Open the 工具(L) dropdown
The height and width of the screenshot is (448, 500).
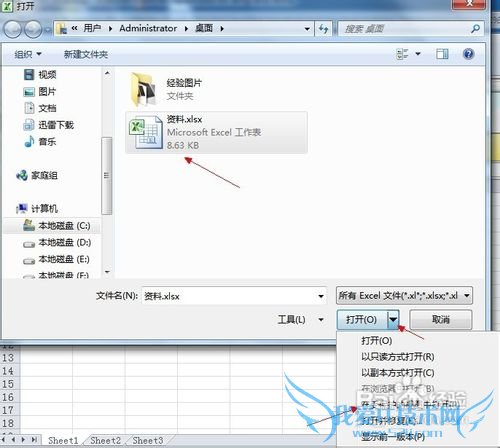click(301, 320)
